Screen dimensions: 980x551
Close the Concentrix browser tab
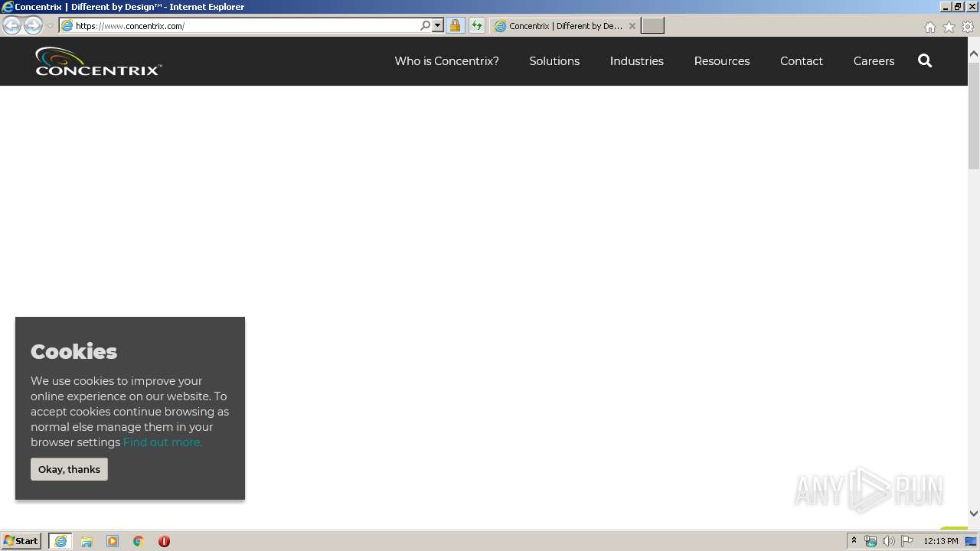tap(632, 25)
